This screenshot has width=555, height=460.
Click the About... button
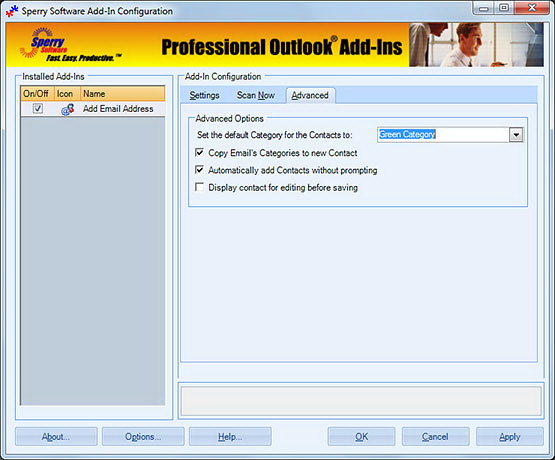click(x=56, y=437)
